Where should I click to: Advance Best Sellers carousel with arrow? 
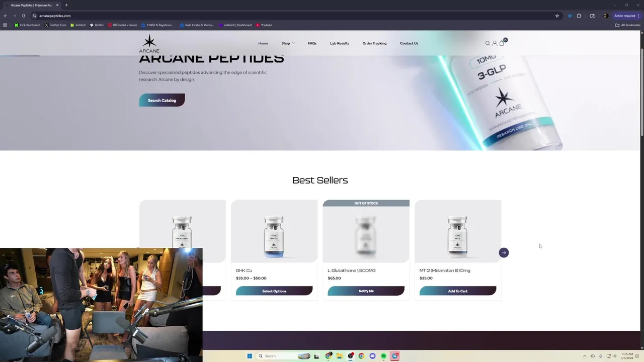click(504, 253)
